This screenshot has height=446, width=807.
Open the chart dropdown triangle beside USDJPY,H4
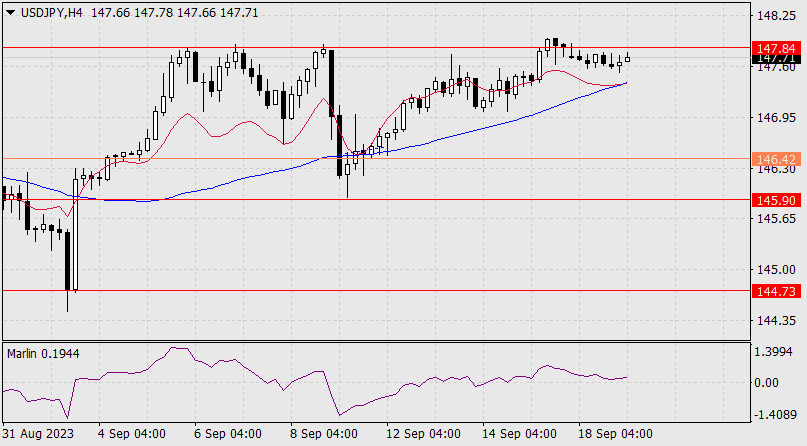(10, 13)
